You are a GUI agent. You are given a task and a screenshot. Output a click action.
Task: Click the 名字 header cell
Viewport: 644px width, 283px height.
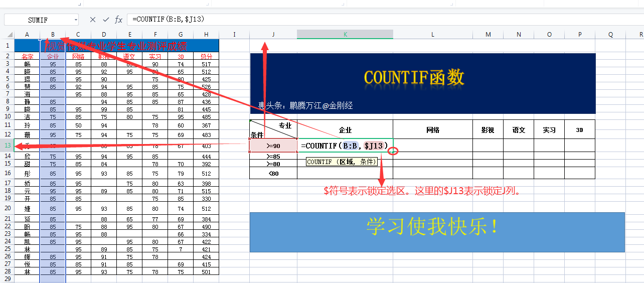[27, 57]
